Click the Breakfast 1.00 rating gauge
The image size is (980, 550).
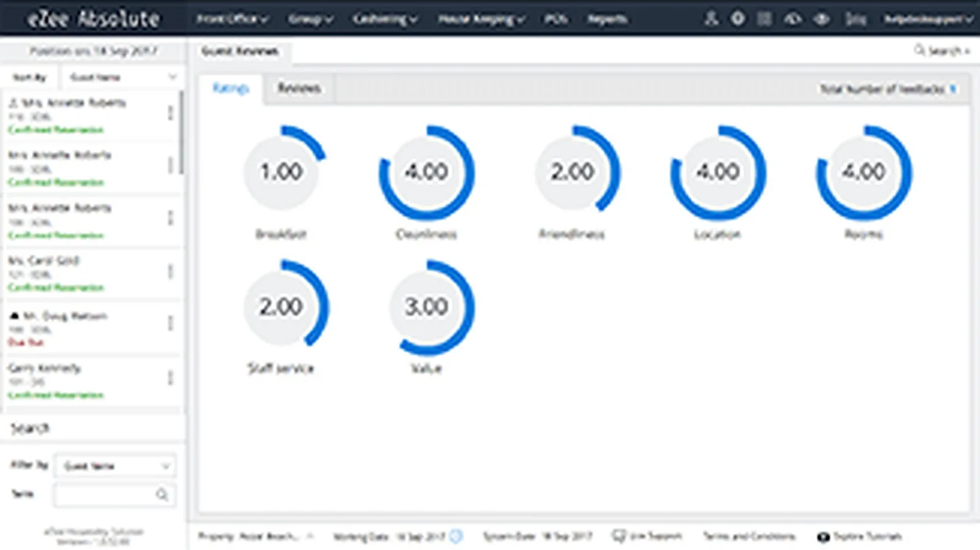coord(282,171)
